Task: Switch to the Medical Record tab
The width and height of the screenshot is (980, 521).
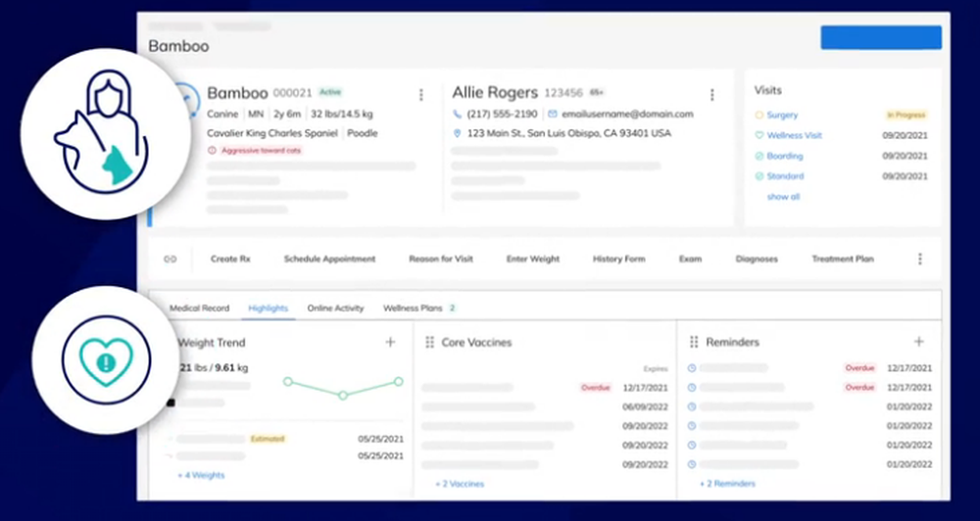Action: 199,308
